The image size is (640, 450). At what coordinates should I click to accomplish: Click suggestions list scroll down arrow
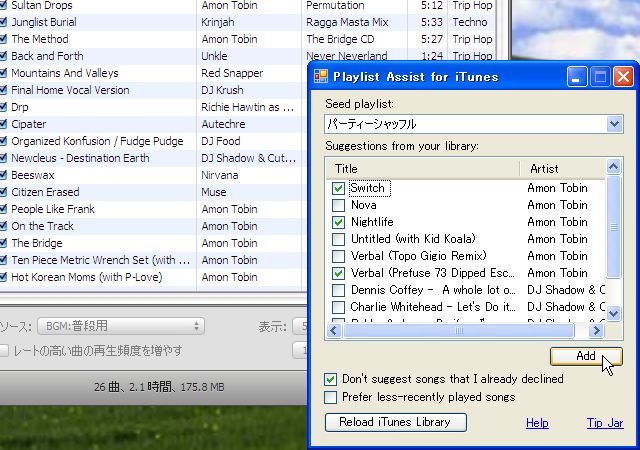pyautogui.click(x=613, y=314)
